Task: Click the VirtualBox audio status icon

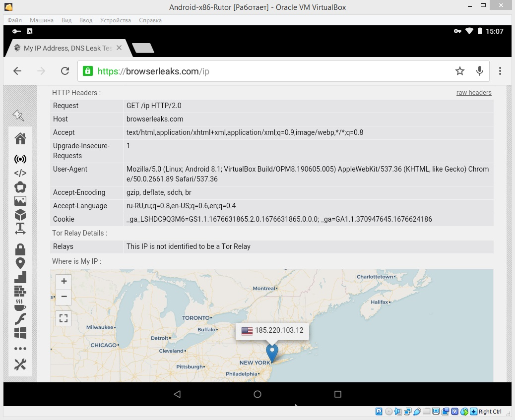Action: 398,412
